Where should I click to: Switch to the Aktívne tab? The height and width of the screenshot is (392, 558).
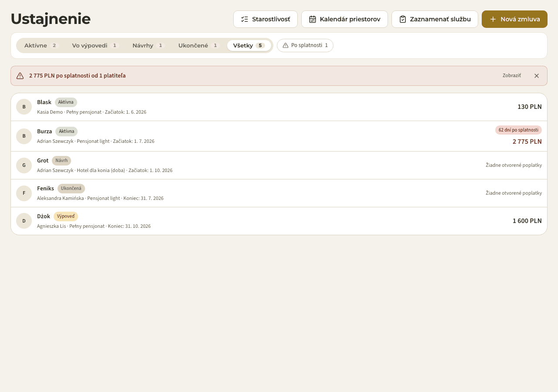41,45
